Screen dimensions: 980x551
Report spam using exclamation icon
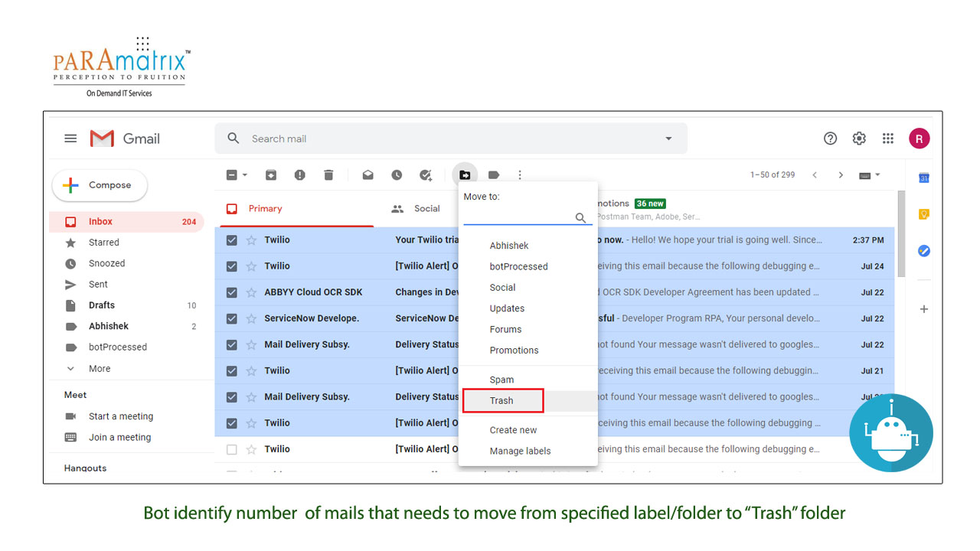299,175
